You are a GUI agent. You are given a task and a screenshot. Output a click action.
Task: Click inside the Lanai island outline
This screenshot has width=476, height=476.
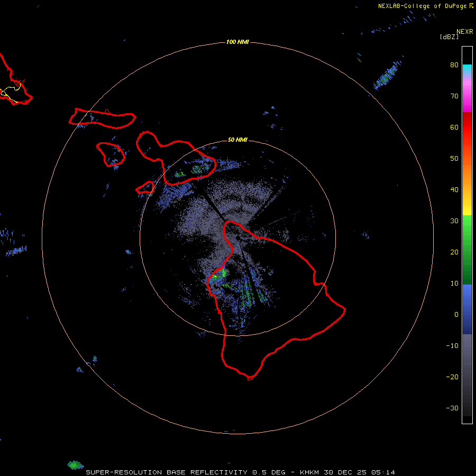click(111, 154)
